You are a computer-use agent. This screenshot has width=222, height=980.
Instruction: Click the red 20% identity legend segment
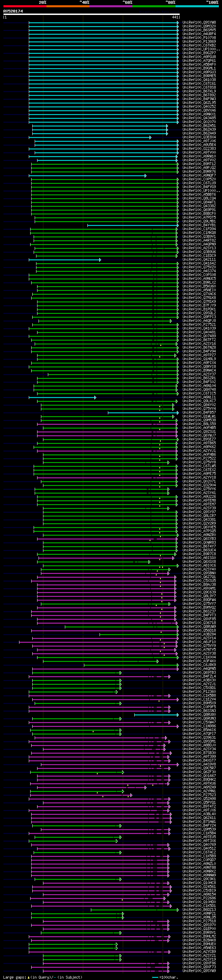[x=25, y=6]
